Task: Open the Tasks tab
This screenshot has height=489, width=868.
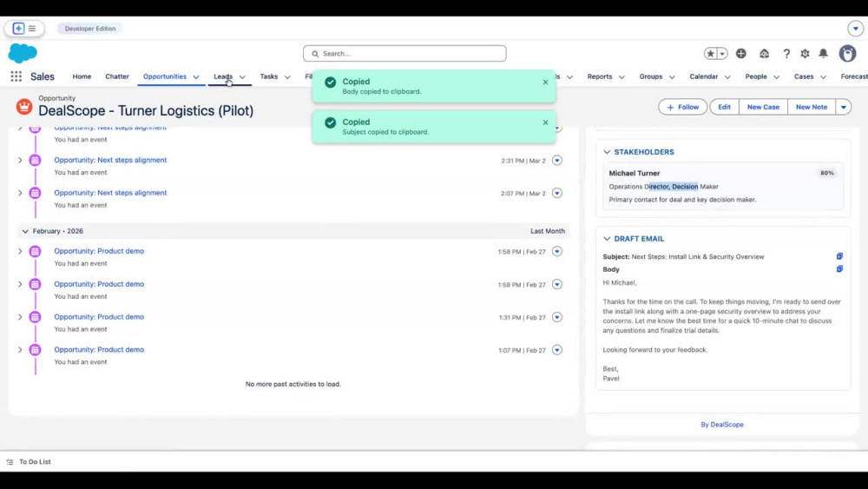Action: pos(268,76)
